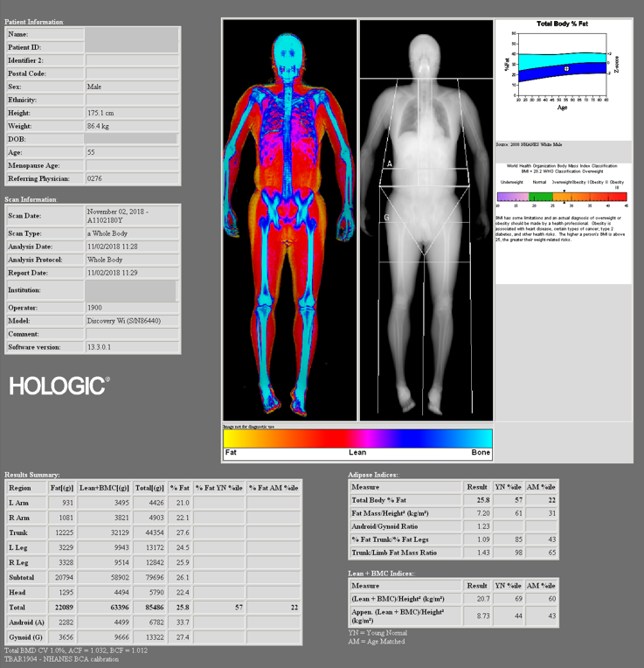Click the BMI indicator arrow on classification bar
Viewport: 644px width, 668px height.
(x=564, y=190)
